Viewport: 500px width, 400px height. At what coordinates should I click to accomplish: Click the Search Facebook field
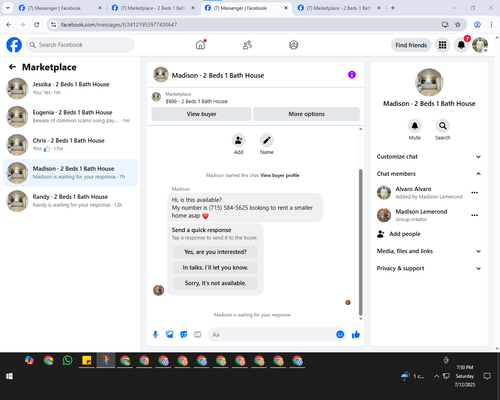tap(80, 45)
